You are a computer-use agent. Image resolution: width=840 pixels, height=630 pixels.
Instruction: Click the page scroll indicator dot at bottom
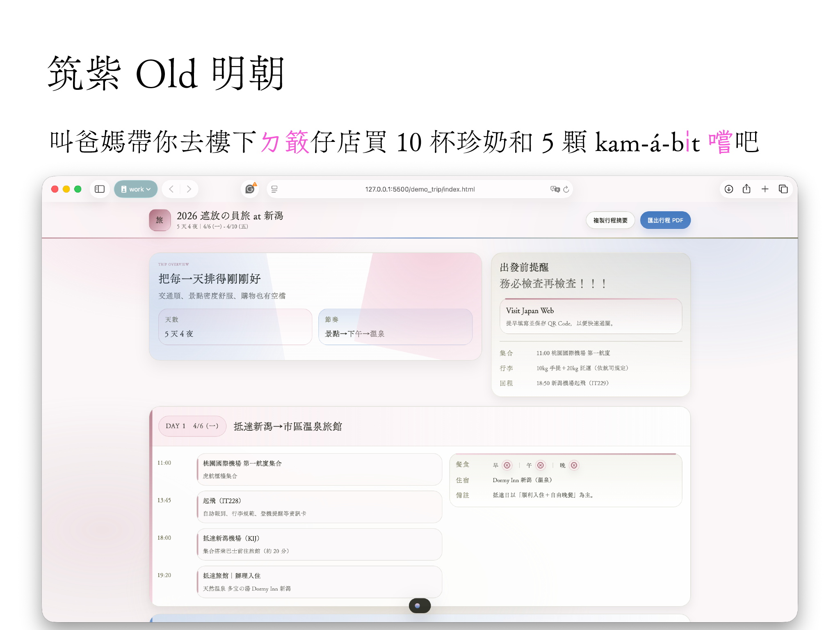pos(419,605)
